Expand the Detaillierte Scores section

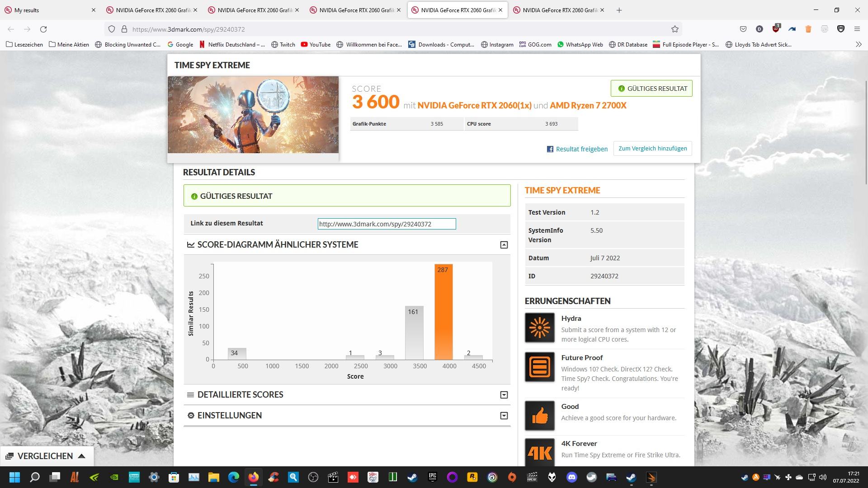pyautogui.click(x=504, y=395)
